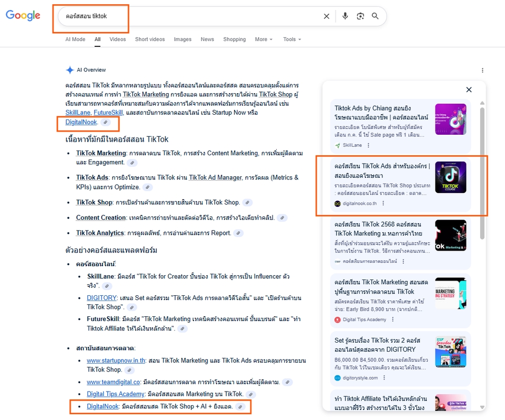Click the magnifying glass search button

click(x=375, y=16)
